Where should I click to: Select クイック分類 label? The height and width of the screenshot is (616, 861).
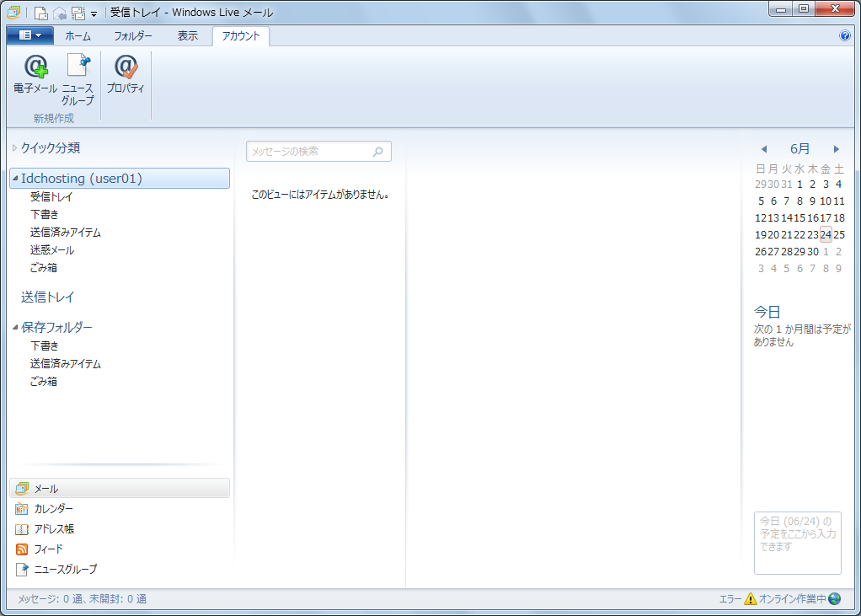click(51, 147)
